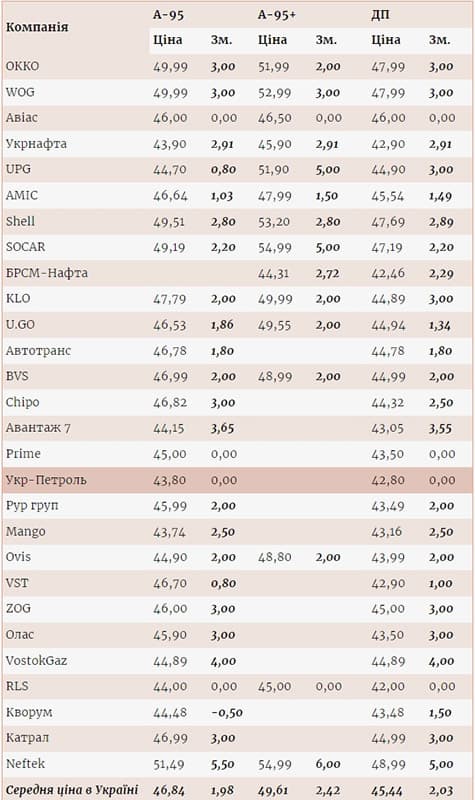
Task: Select the Авантаж 7 row label
Action: click(x=38, y=428)
